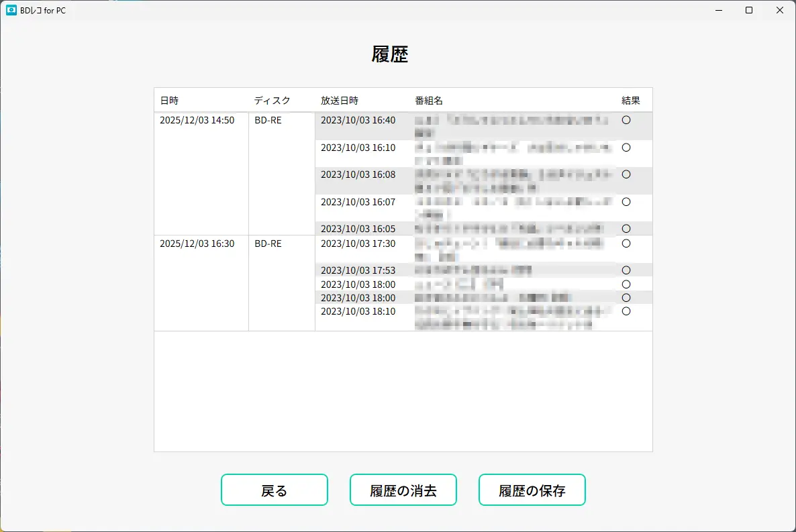Click the 履歴の消去 button
Viewport: 796px width, 532px height.
pyautogui.click(x=403, y=490)
